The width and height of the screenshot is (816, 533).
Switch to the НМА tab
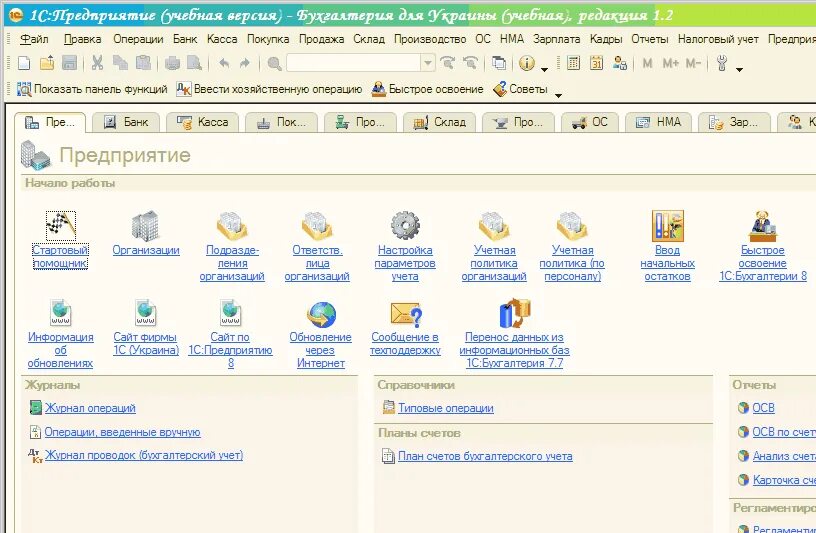[x=659, y=122]
